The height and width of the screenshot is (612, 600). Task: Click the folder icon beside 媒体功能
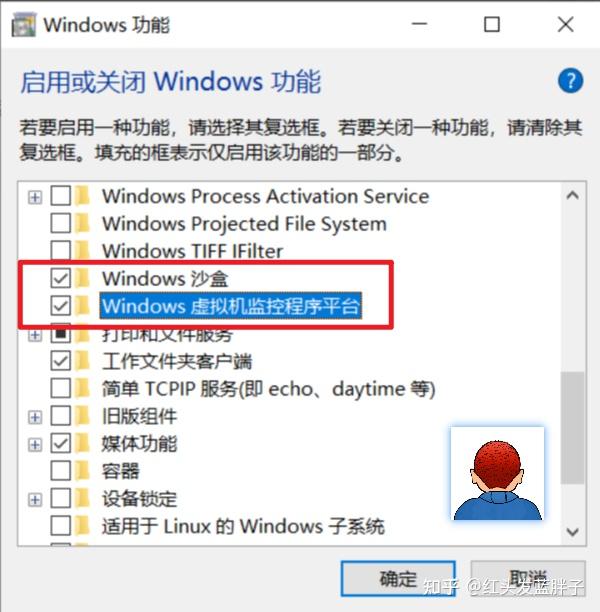82,443
